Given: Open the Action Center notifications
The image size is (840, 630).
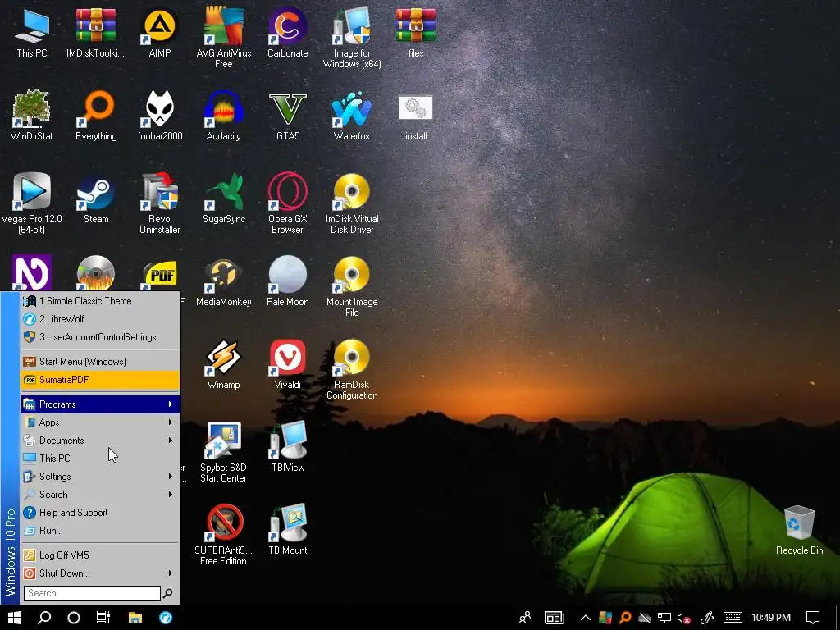Looking at the screenshot, I should [813, 618].
